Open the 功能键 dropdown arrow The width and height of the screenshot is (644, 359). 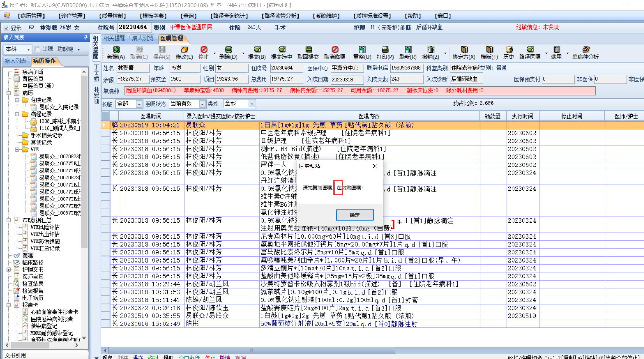[79, 49]
